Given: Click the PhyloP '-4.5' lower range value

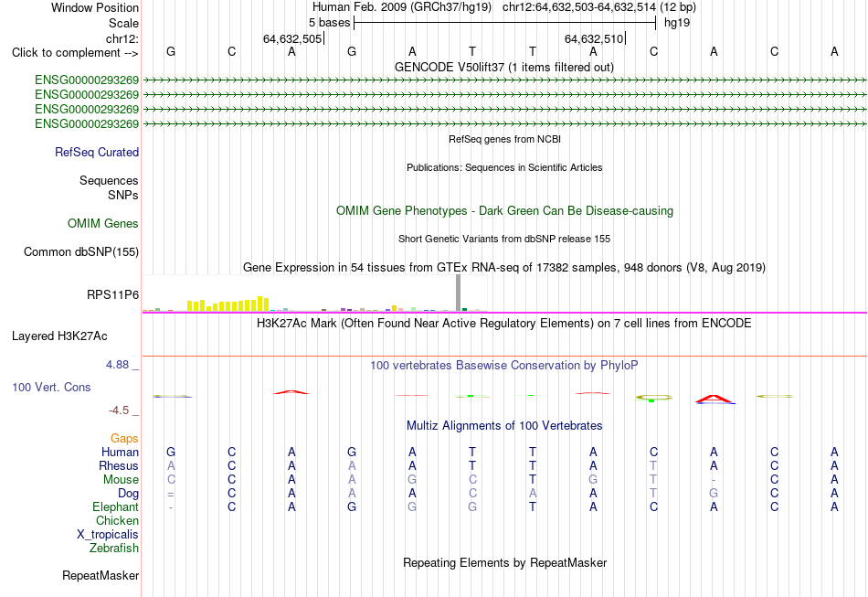Looking at the screenshot, I should (119, 410).
